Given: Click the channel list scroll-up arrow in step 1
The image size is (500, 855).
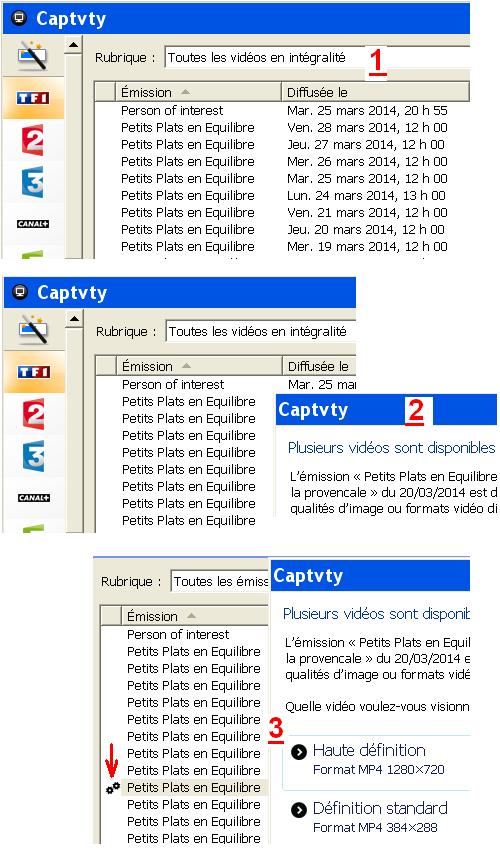Looking at the screenshot, I should [73, 46].
